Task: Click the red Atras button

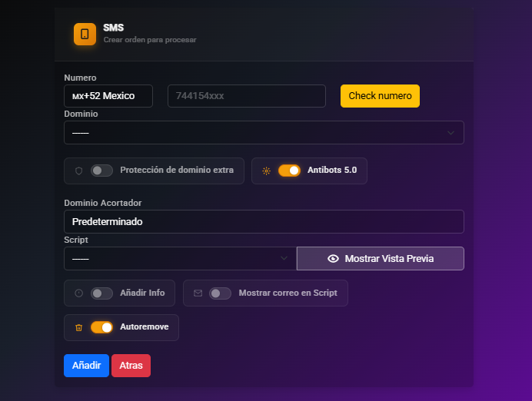Action: (x=131, y=366)
